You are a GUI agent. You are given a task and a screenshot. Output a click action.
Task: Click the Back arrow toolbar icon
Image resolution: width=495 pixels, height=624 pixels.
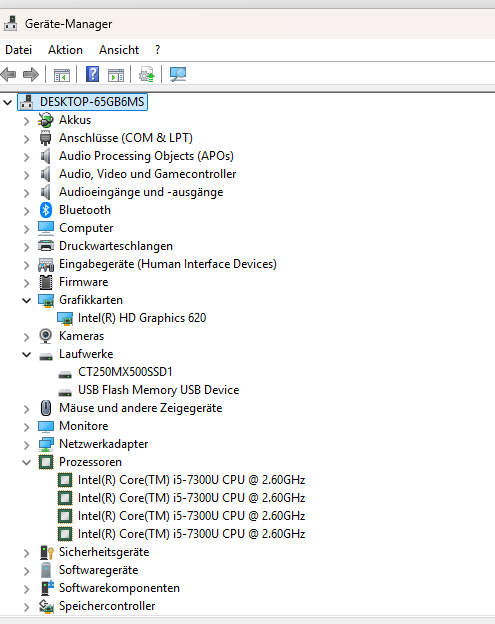(8, 74)
